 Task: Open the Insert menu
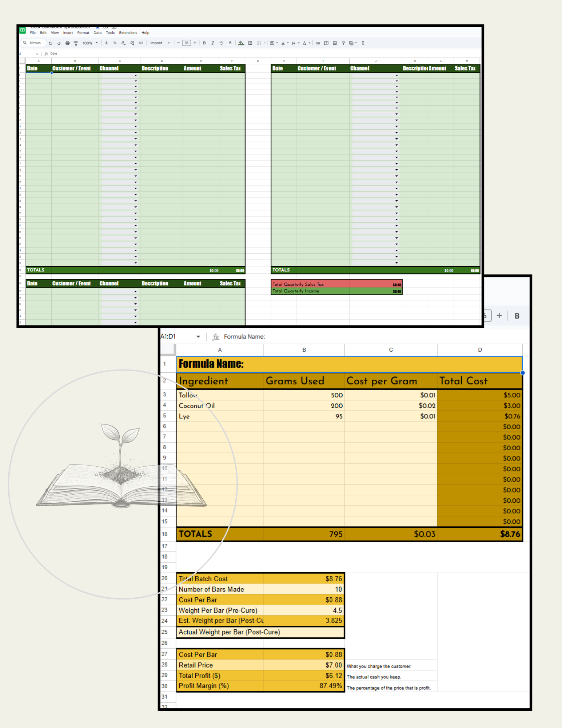[x=68, y=33]
